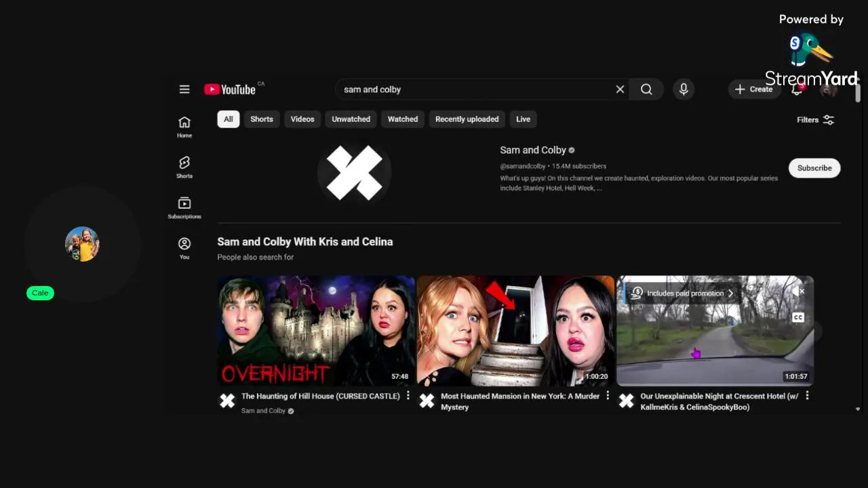Open Our Unexplainable Night at Crescent Hotel title
Screen dimensions: 868x488
click(719, 401)
